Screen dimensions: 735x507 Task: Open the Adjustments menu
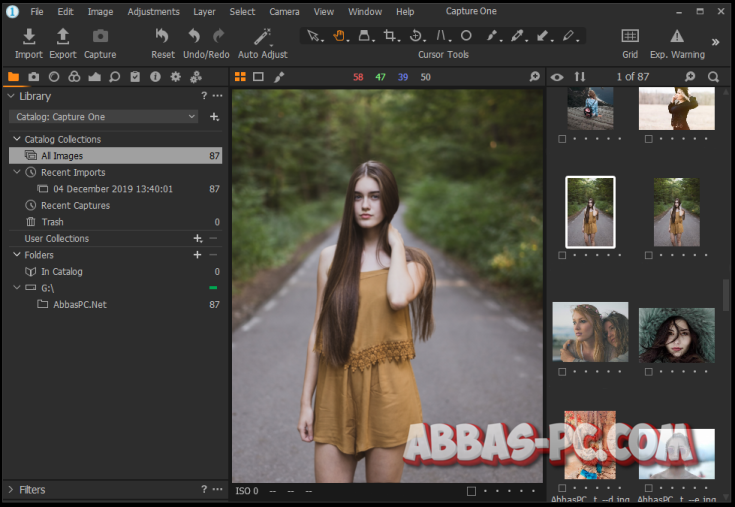[x=154, y=12]
